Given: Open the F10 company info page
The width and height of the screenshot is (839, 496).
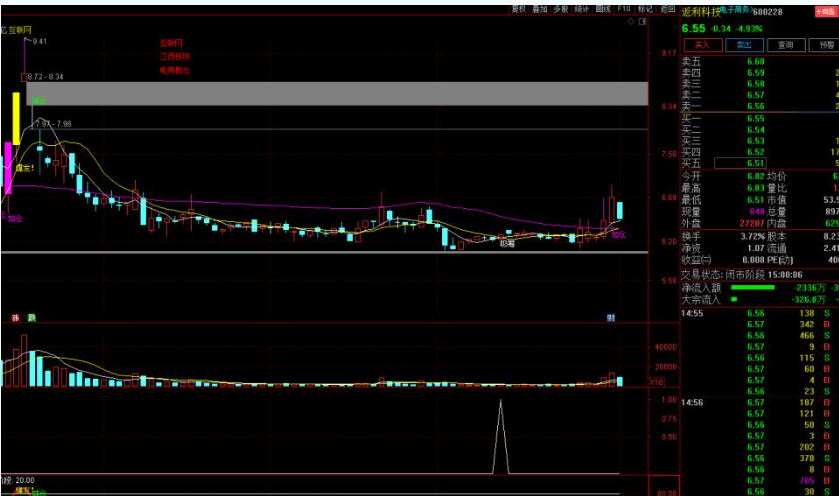Looking at the screenshot, I should [625, 7].
